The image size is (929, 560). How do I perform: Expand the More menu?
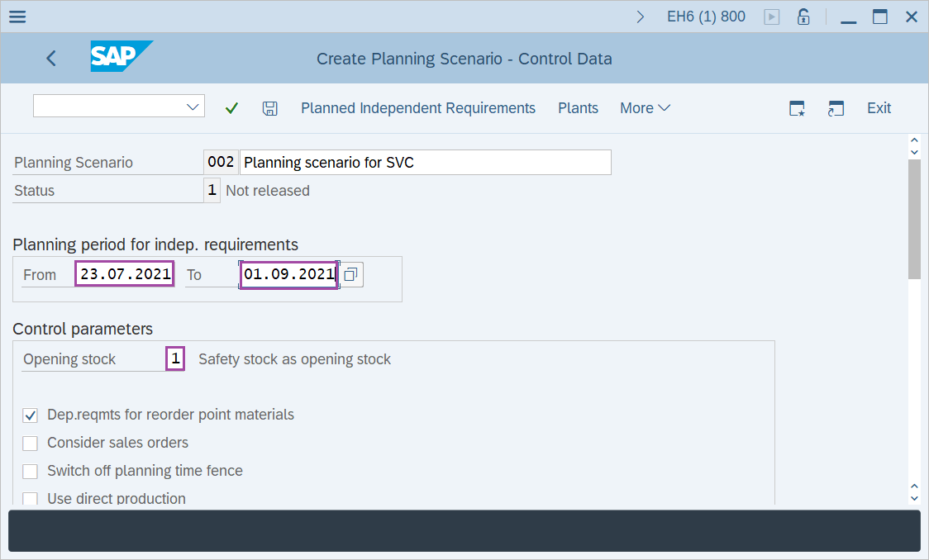tap(645, 107)
